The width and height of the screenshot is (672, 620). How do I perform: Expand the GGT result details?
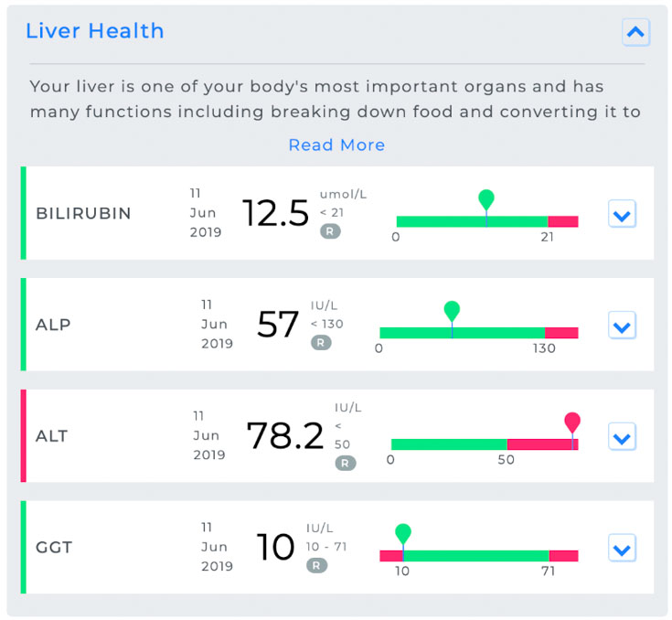coord(622,550)
